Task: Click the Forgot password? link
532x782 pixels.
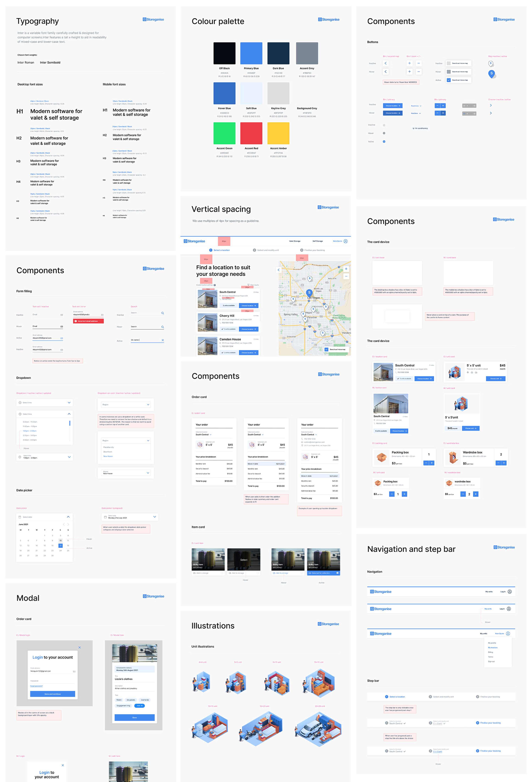Action: pyautogui.click(x=36, y=686)
